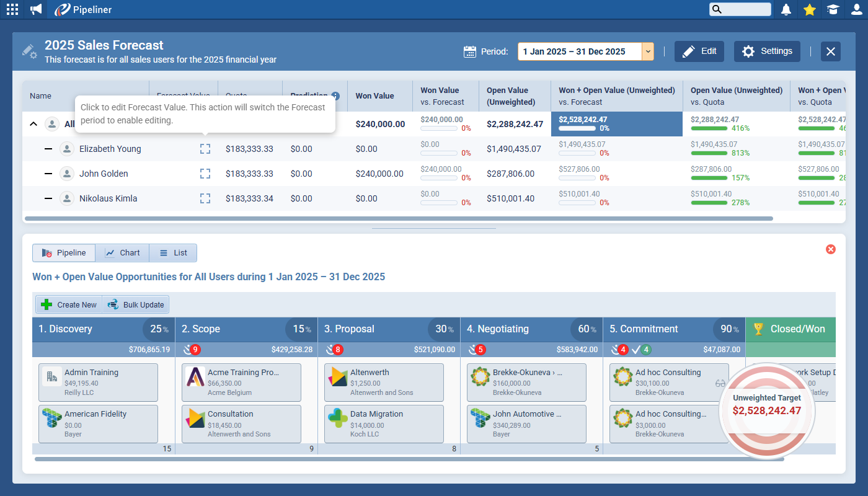Click the glasses icon on Ad hoc Consulting
Image resolution: width=868 pixels, height=496 pixels.
(x=720, y=384)
